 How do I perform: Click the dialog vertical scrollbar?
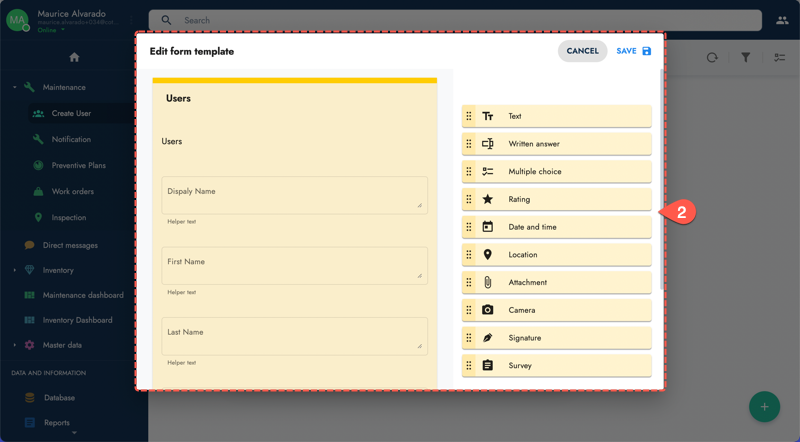[x=662, y=179]
